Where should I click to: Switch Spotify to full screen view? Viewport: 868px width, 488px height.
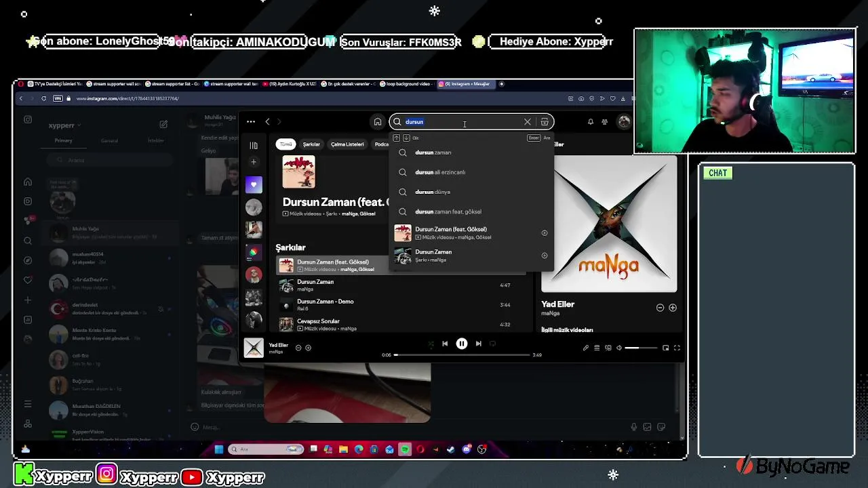677,348
